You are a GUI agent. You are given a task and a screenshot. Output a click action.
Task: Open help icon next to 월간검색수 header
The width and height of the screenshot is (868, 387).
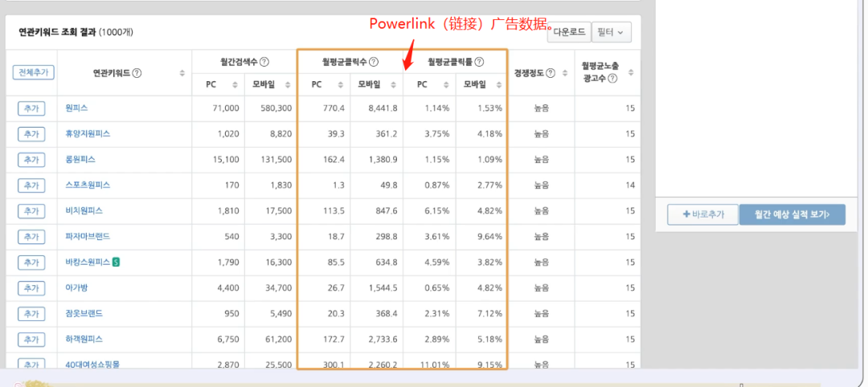coord(264,61)
